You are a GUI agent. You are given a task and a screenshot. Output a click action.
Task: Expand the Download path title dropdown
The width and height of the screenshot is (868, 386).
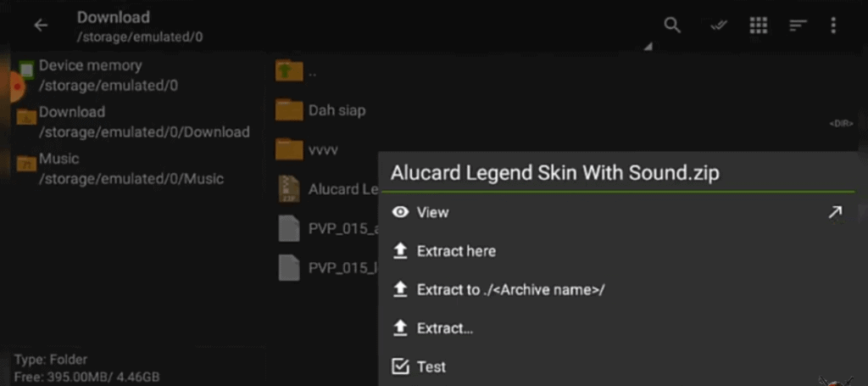pos(648,47)
